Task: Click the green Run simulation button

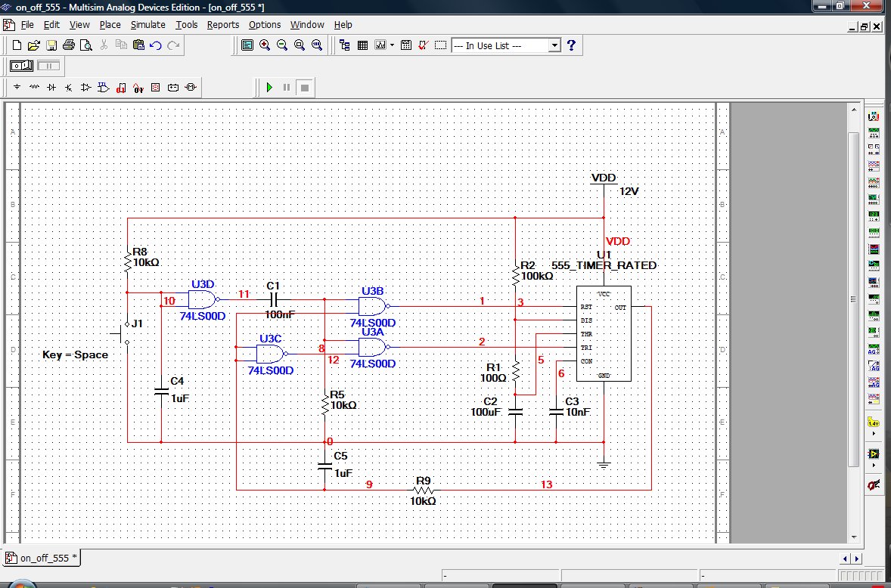Action: (269, 88)
